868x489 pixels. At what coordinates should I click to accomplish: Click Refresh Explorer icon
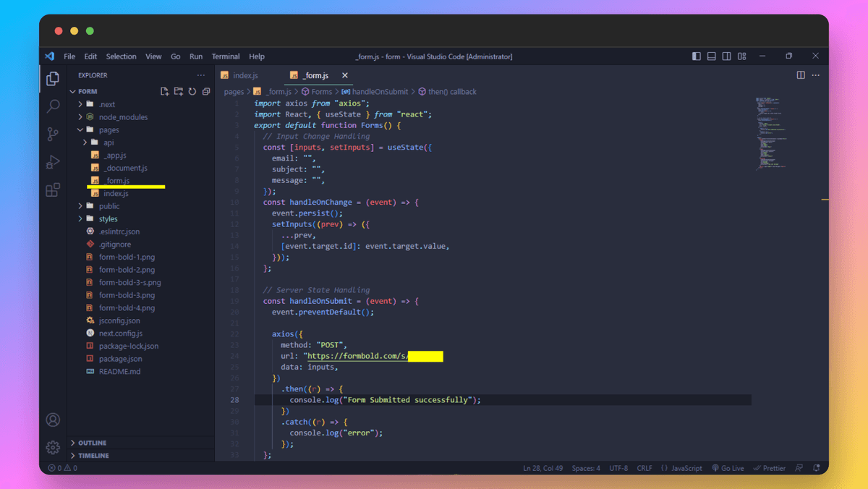click(192, 92)
